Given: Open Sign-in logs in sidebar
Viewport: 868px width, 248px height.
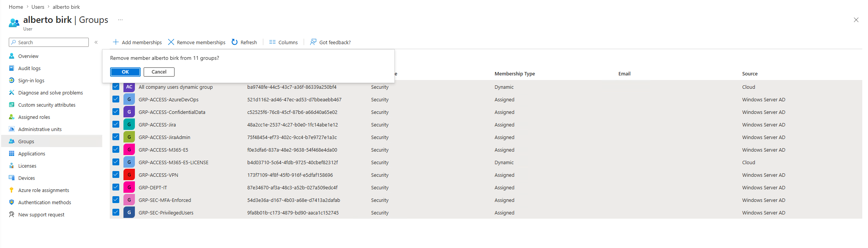Looking at the screenshot, I should coord(31,80).
